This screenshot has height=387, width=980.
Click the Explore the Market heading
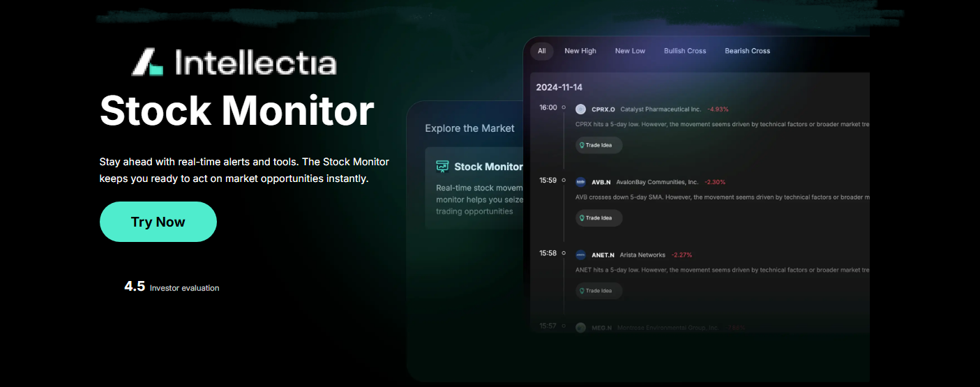click(x=469, y=128)
